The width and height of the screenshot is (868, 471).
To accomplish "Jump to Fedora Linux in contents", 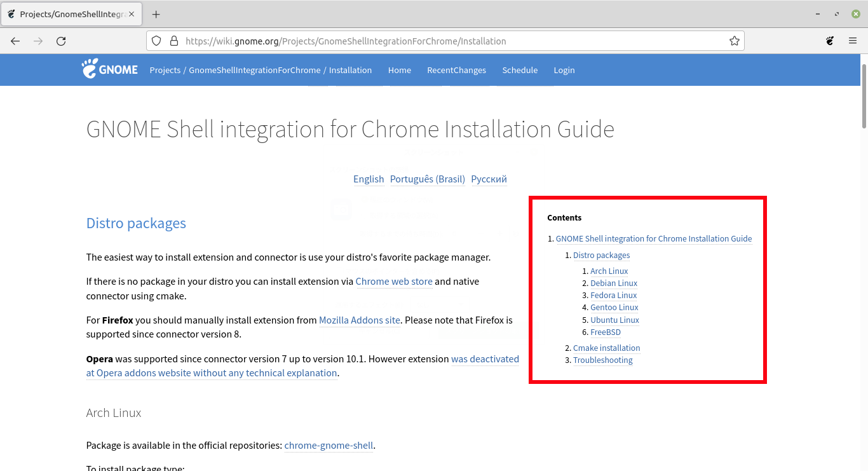I will tap(613, 295).
